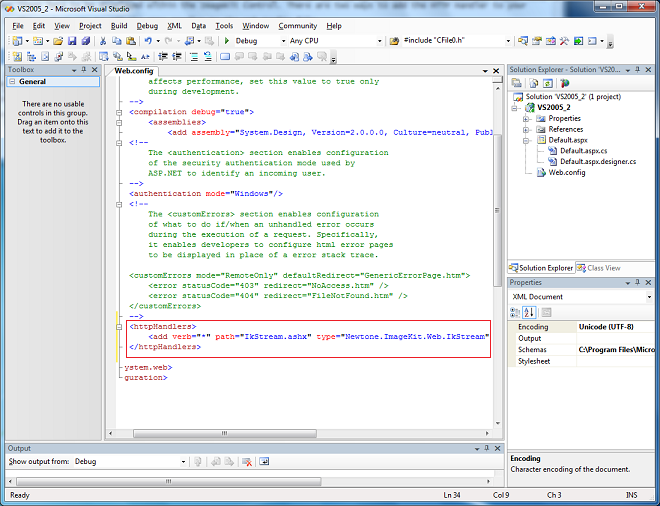Select the Web.config editor tab
Screen dimensions: 660x506
133,71
